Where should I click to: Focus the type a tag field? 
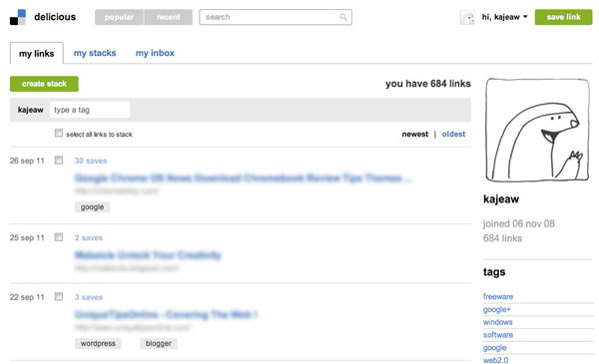tap(90, 110)
